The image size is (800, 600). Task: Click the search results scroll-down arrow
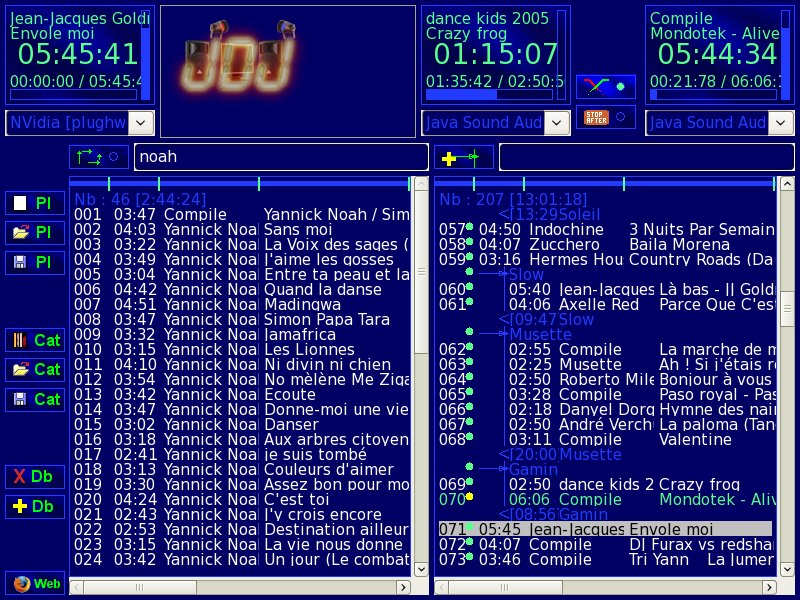[x=421, y=569]
